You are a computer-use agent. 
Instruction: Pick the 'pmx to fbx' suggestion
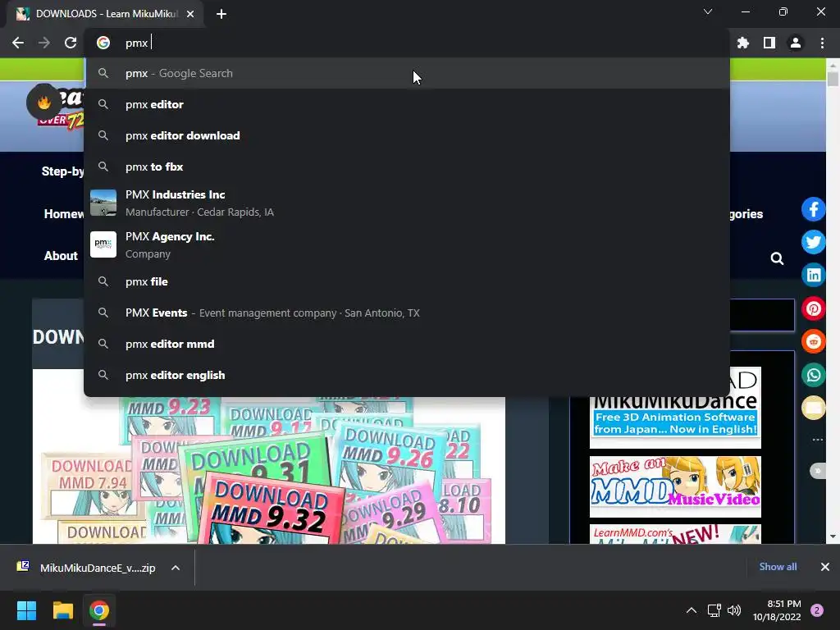pyautogui.click(x=407, y=167)
